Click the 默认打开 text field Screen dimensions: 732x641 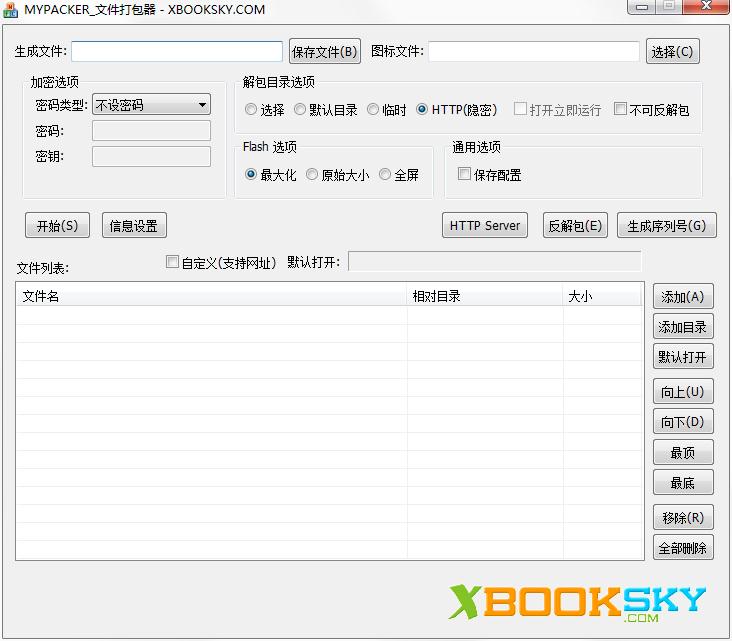point(495,261)
